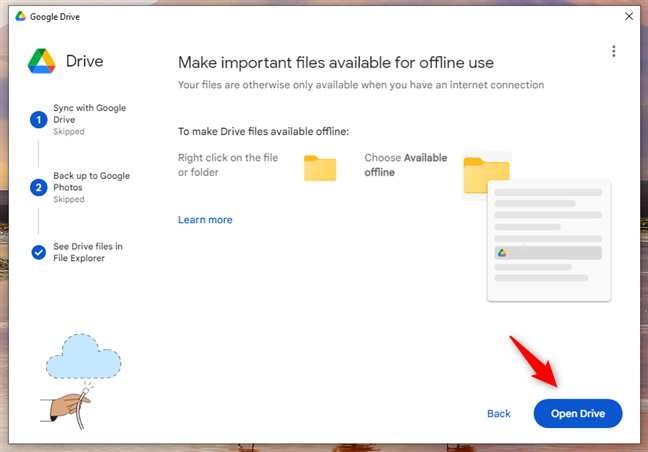The height and width of the screenshot is (452, 648).
Task: Click the Drive wordmark beside the logo
Action: [x=84, y=61]
